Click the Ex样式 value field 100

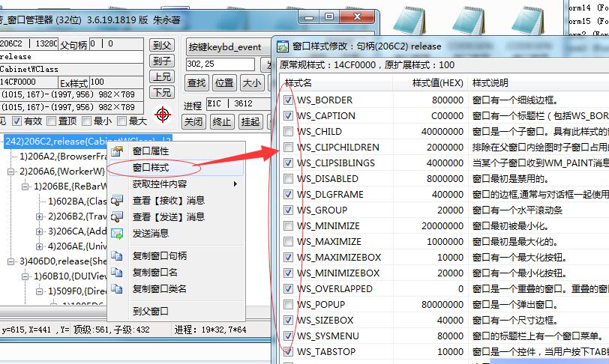coord(116,82)
